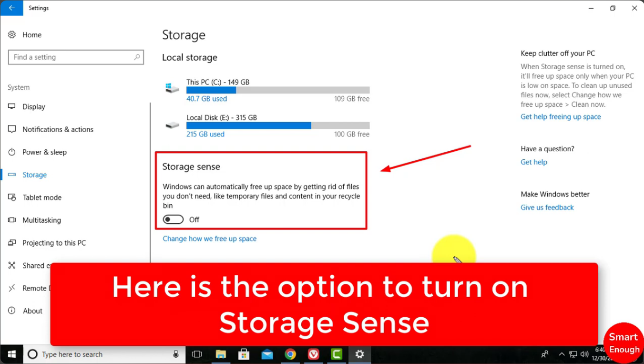Open the About page in Settings
Viewport: 644px width, 364px height.
[x=32, y=311]
